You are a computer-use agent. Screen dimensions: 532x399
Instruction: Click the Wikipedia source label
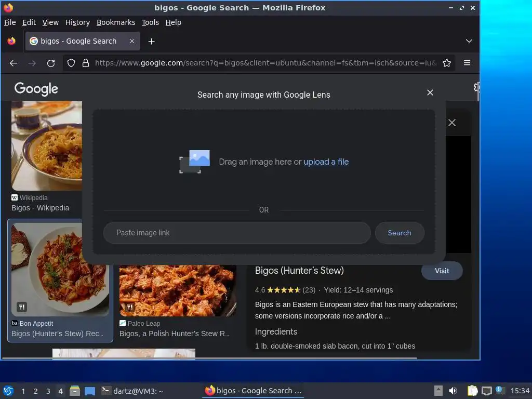(x=33, y=198)
